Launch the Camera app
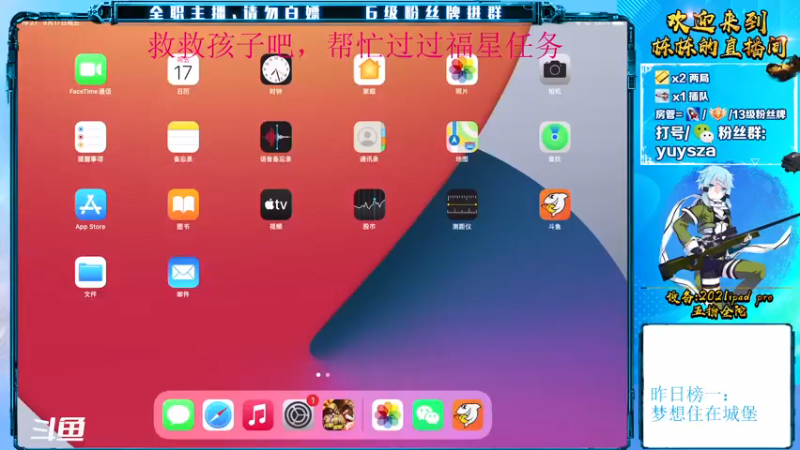Image resolution: width=800 pixels, height=450 pixels. [555, 69]
